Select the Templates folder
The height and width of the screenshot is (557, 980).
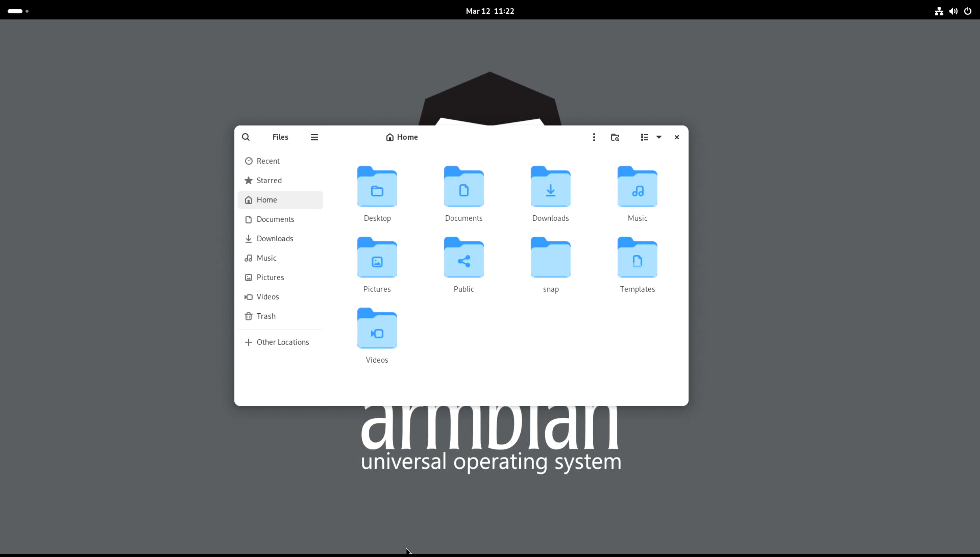(x=637, y=258)
